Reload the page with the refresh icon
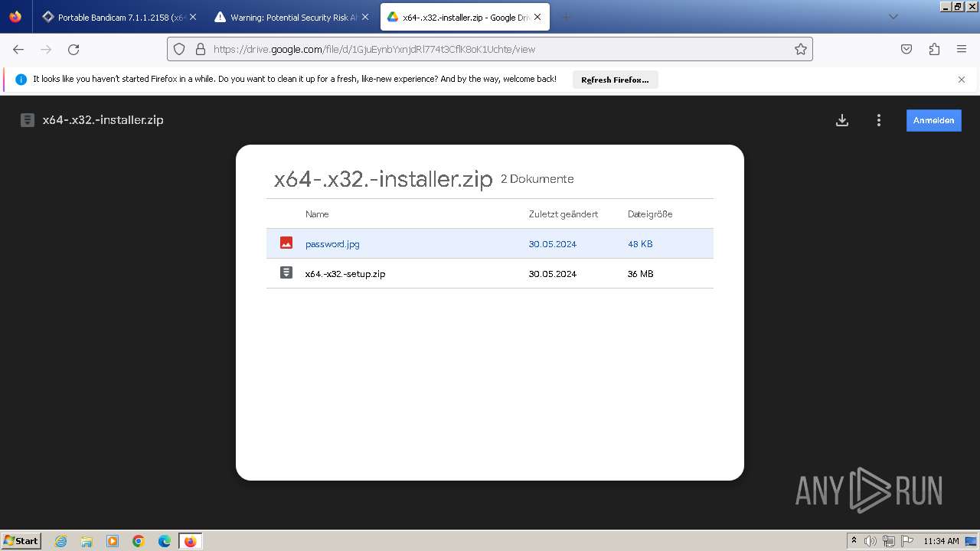980x551 pixels. [73, 49]
